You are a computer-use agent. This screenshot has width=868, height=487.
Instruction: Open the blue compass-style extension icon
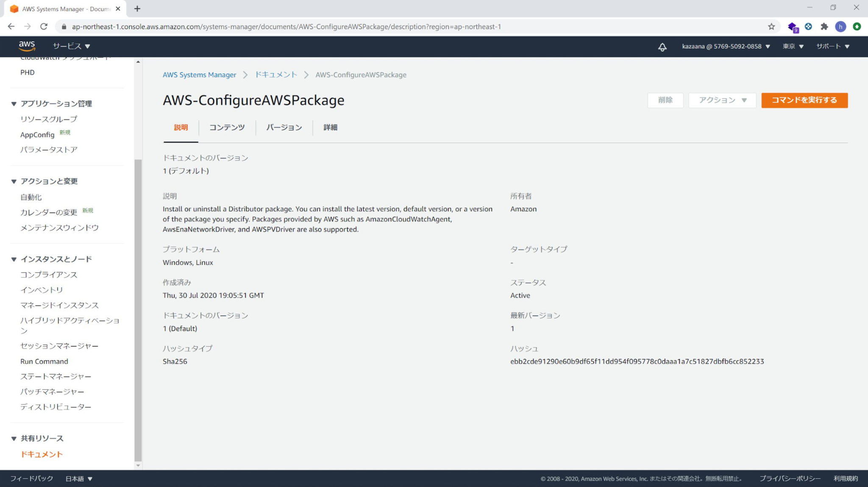(809, 26)
